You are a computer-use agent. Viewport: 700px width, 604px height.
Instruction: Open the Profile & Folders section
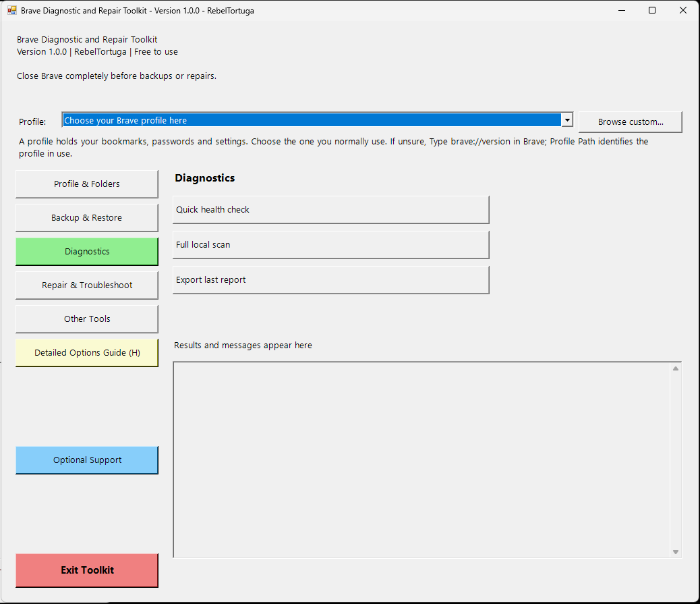(x=87, y=184)
